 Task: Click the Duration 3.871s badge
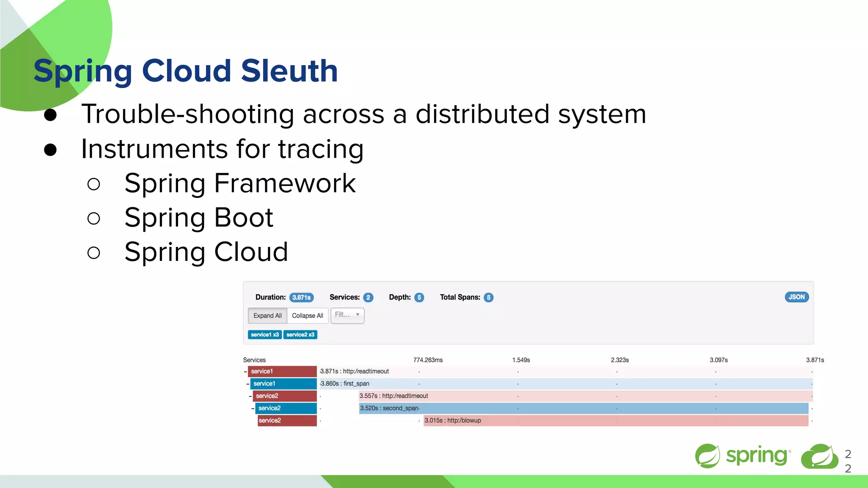(301, 297)
